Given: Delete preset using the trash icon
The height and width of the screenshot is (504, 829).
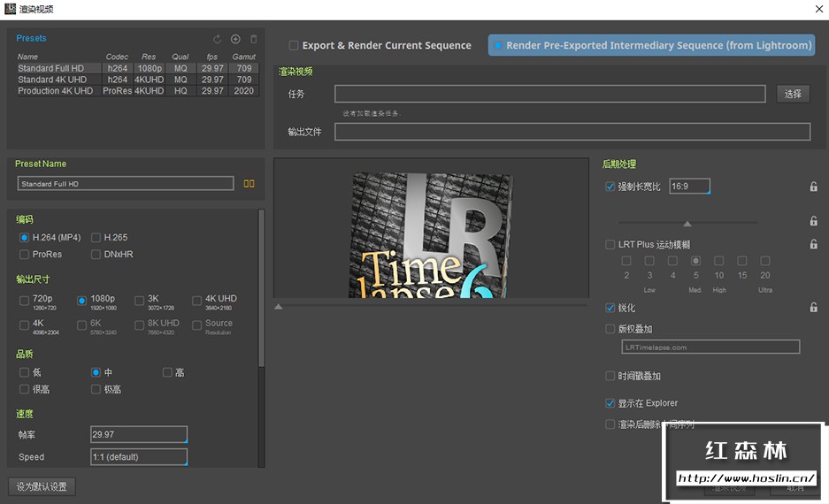Looking at the screenshot, I should (254, 39).
